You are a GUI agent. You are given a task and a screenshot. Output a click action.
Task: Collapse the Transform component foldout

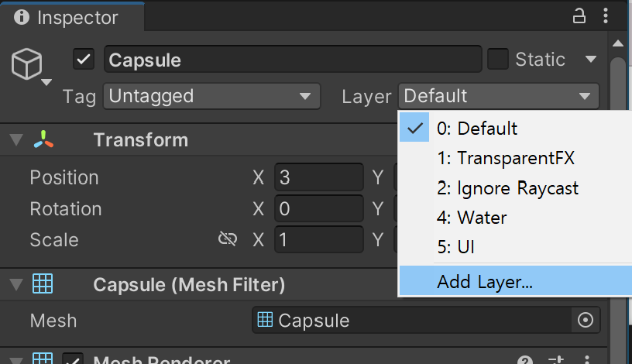click(16, 140)
